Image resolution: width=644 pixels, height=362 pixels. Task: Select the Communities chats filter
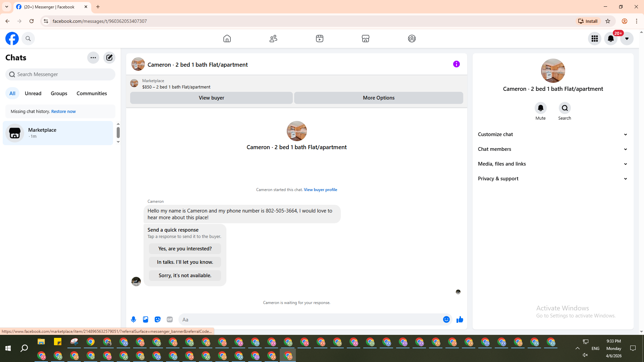pos(92,94)
